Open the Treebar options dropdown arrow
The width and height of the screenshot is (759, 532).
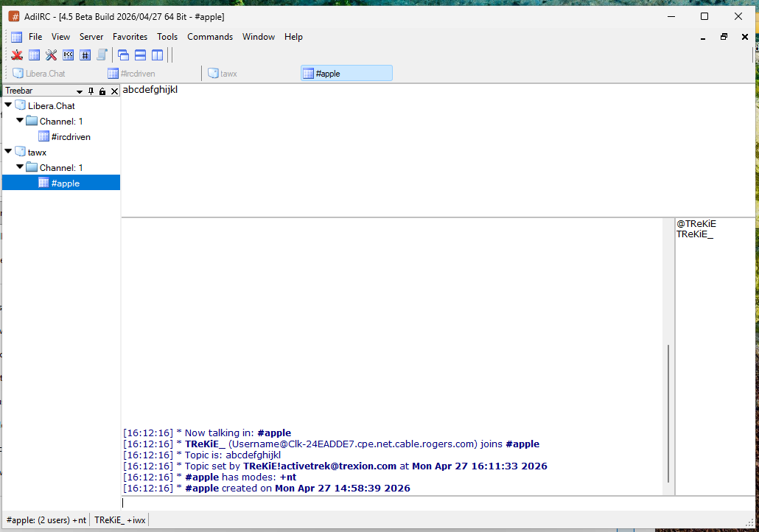(x=79, y=91)
